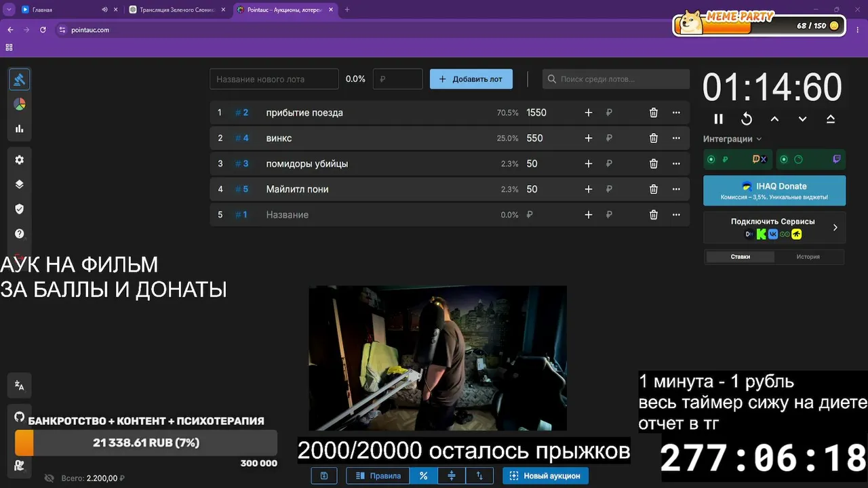The image size is (868, 488).
Task: Open the auction gavel page in sidebar
Action: click(x=20, y=79)
